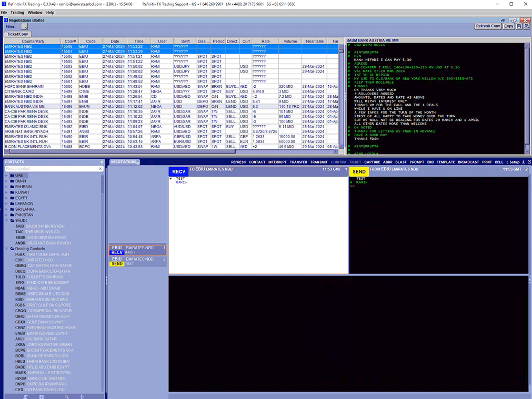Viewport: 532px width, 399px height.
Task: Click the search icon below contacts list
Action: point(66,396)
